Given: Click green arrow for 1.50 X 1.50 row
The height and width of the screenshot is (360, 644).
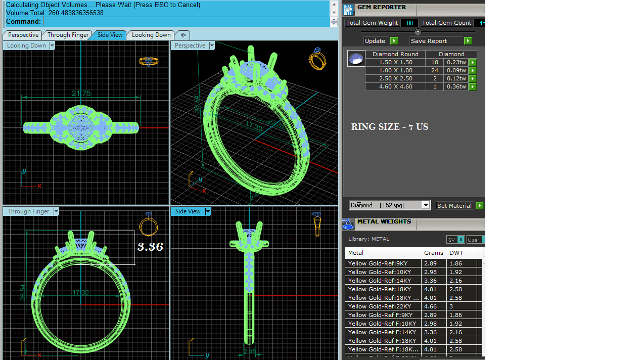Looking at the screenshot, I should pyautogui.click(x=473, y=63).
